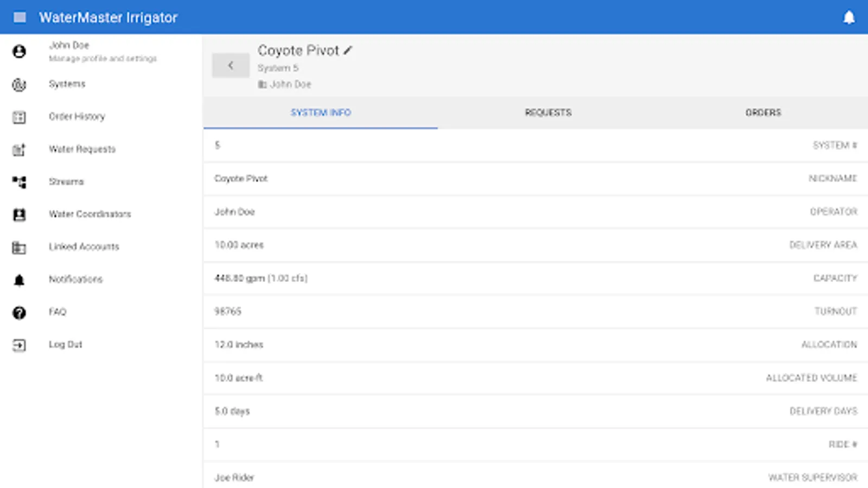This screenshot has height=488, width=868.
Task: Select the SYSTEM INFO tab
Action: click(321, 113)
